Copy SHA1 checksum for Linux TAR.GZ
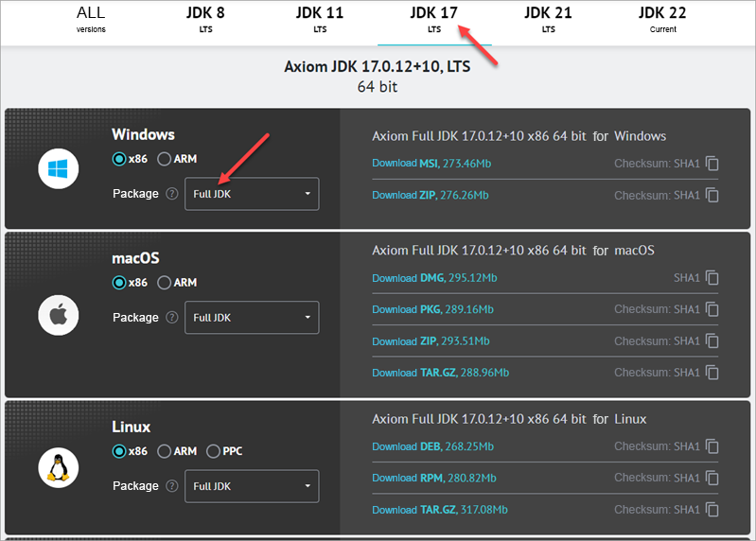756x541 pixels. (x=712, y=510)
